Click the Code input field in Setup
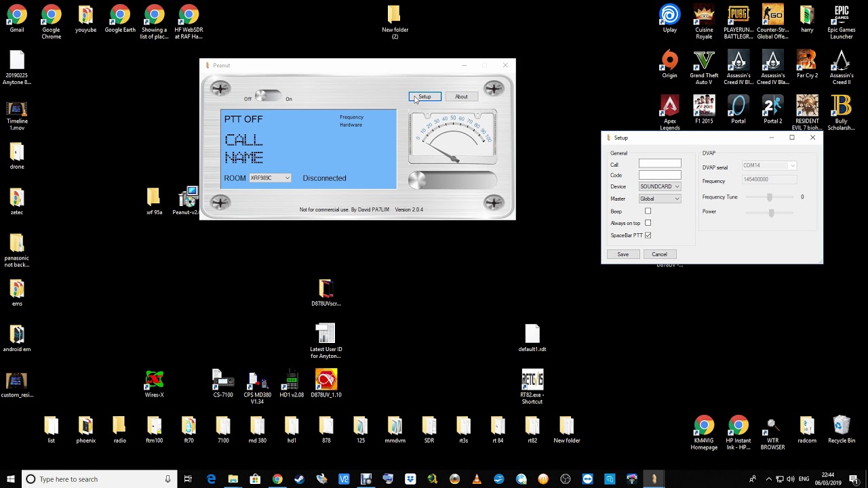 click(660, 176)
